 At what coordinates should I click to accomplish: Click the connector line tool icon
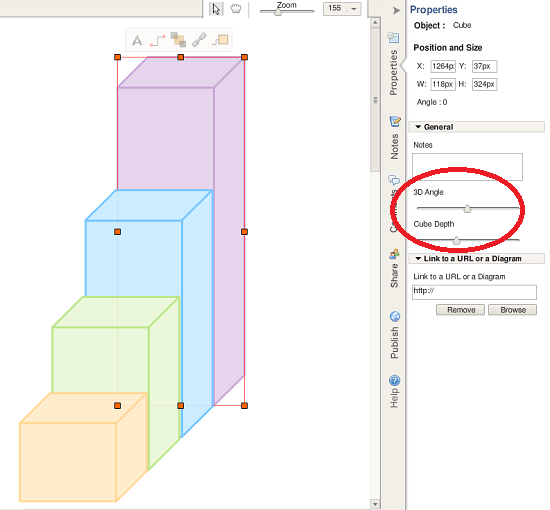click(x=157, y=40)
